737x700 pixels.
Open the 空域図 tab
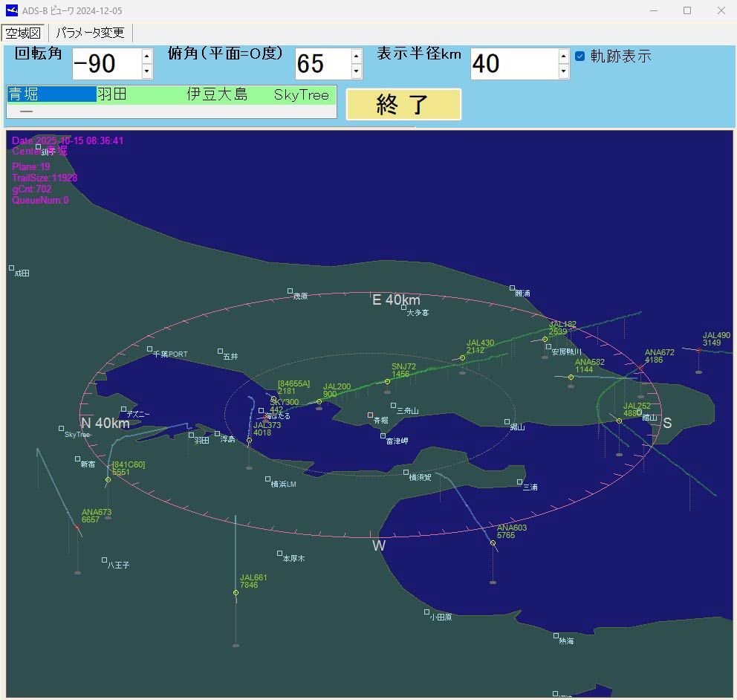(x=24, y=33)
